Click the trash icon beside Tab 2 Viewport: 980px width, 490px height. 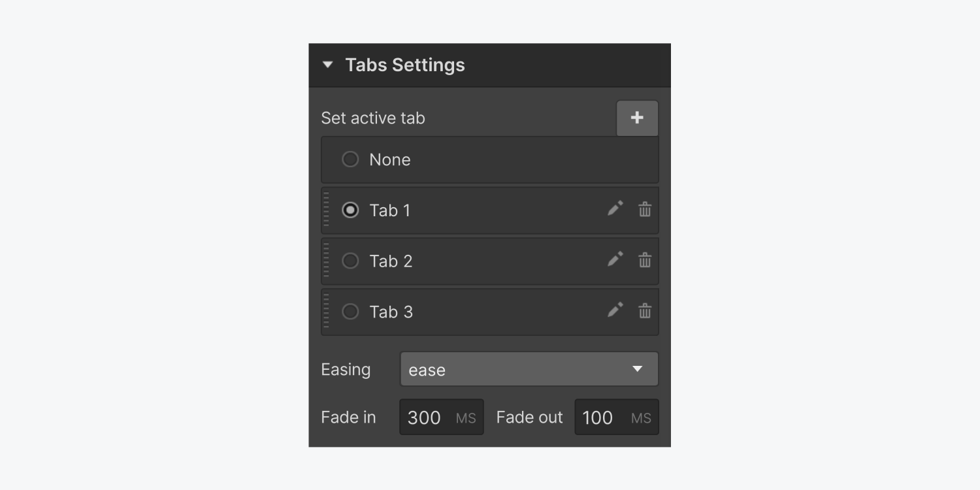click(x=645, y=261)
